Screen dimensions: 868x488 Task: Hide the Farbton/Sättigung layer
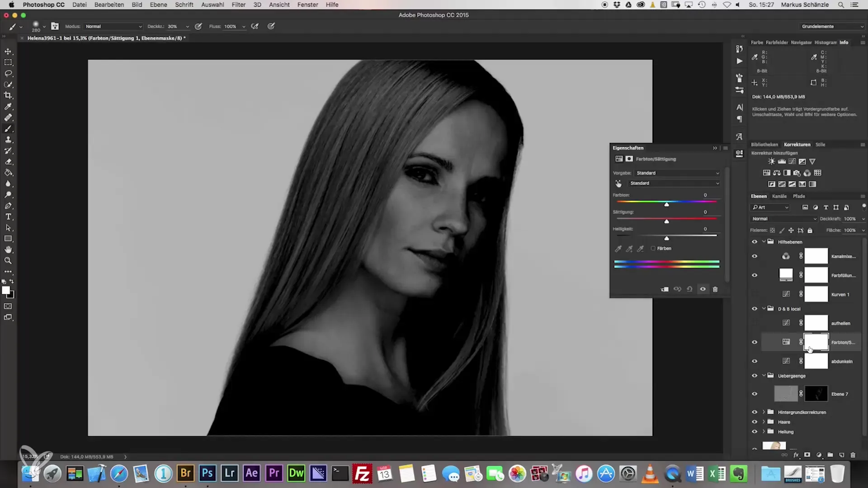(755, 342)
